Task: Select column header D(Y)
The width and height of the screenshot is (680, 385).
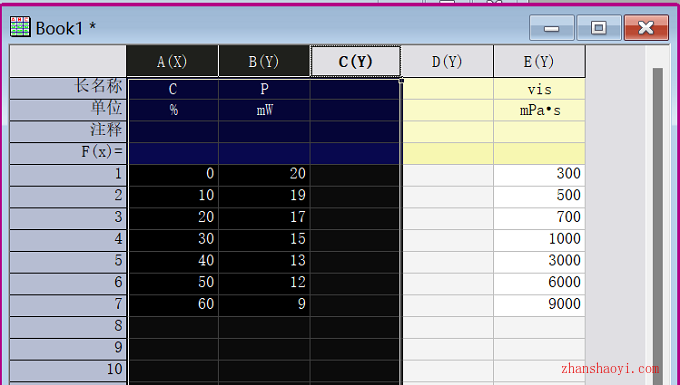Action: (x=448, y=61)
